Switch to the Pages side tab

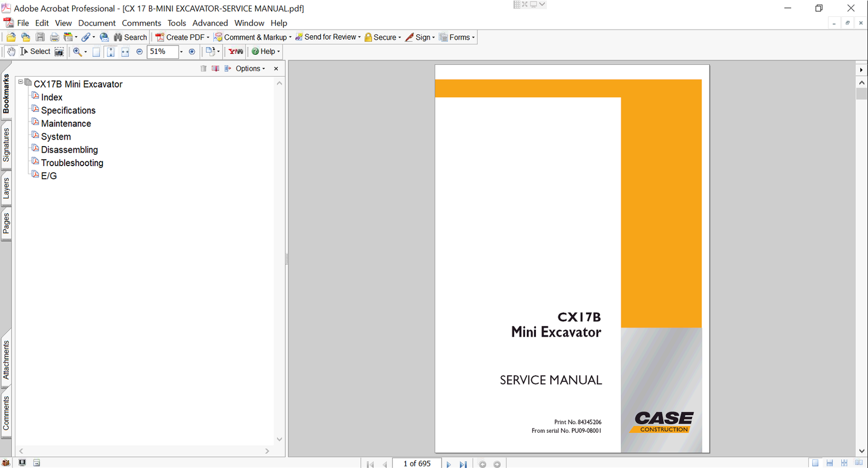pyautogui.click(x=6, y=223)
